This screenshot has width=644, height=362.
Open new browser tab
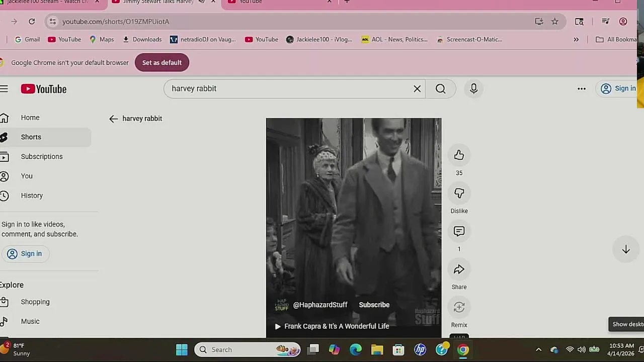(347, 2)
